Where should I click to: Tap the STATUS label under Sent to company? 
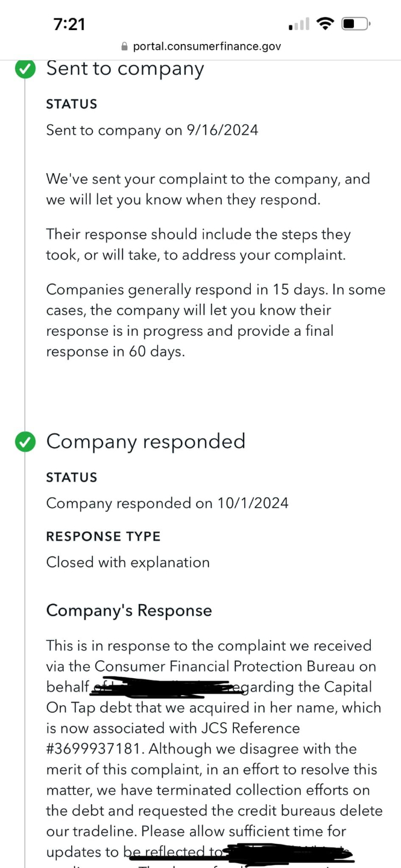[71, 104]
